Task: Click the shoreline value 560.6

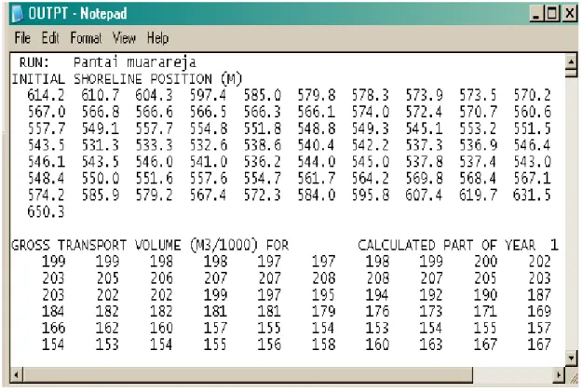Action: pos(533,112)
